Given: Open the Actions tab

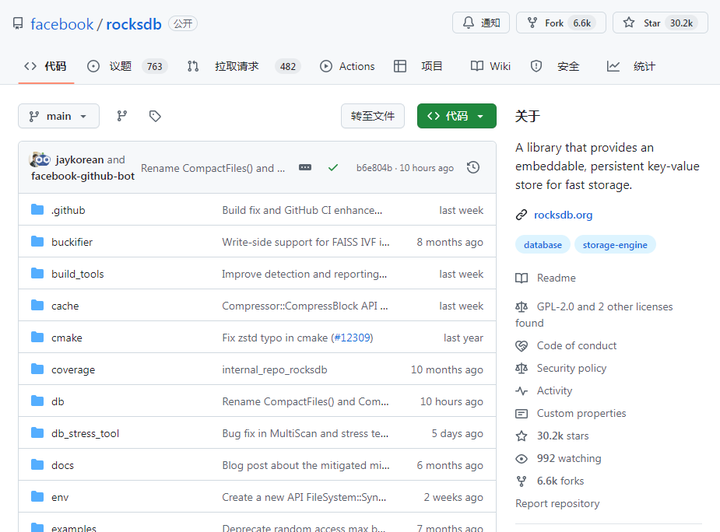Looking at the screenshot, I should pos(347,67).
